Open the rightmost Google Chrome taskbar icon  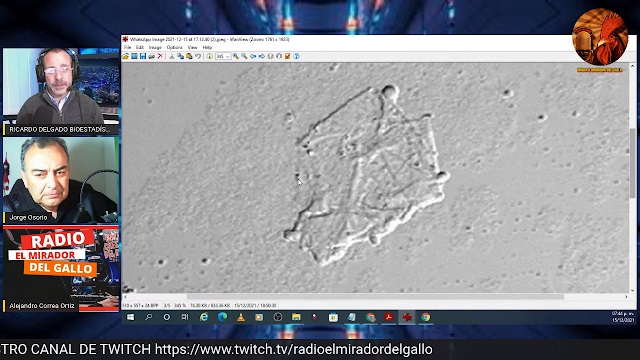coord(426,317)
